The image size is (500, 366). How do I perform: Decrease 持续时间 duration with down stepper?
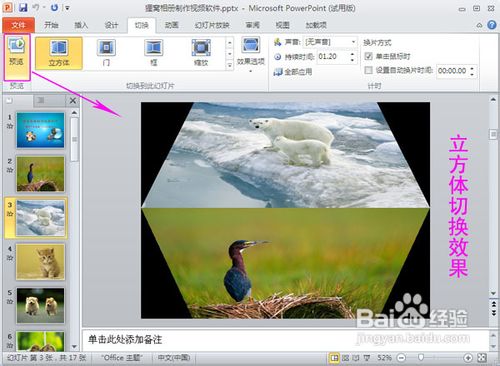tap(352, 60)
